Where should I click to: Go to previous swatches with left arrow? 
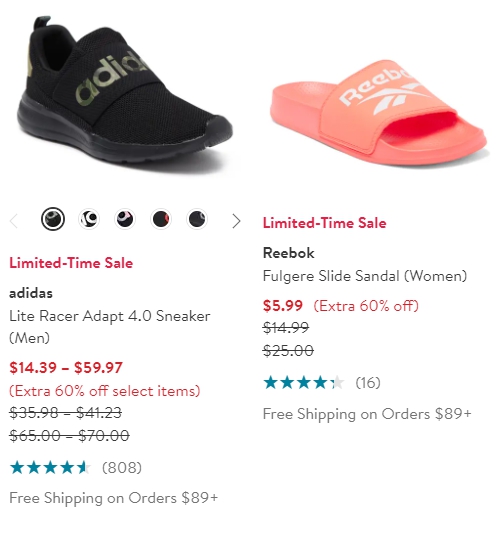click(14, 221)
